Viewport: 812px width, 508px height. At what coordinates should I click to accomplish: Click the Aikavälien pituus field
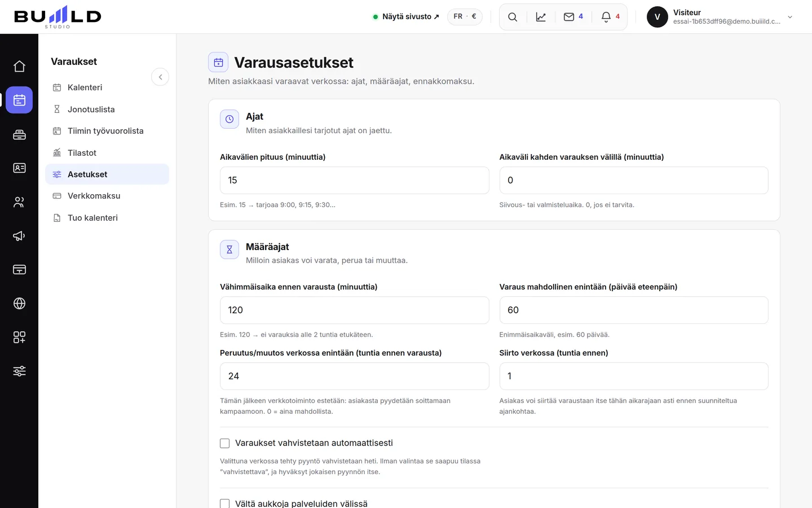click(x=354, y=180)
